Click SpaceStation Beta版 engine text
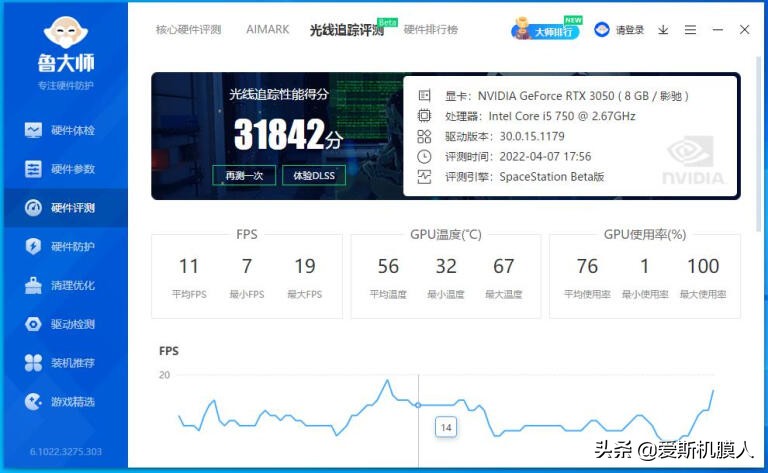This screenshot has height=473, width=768. (x=552, y=177)
